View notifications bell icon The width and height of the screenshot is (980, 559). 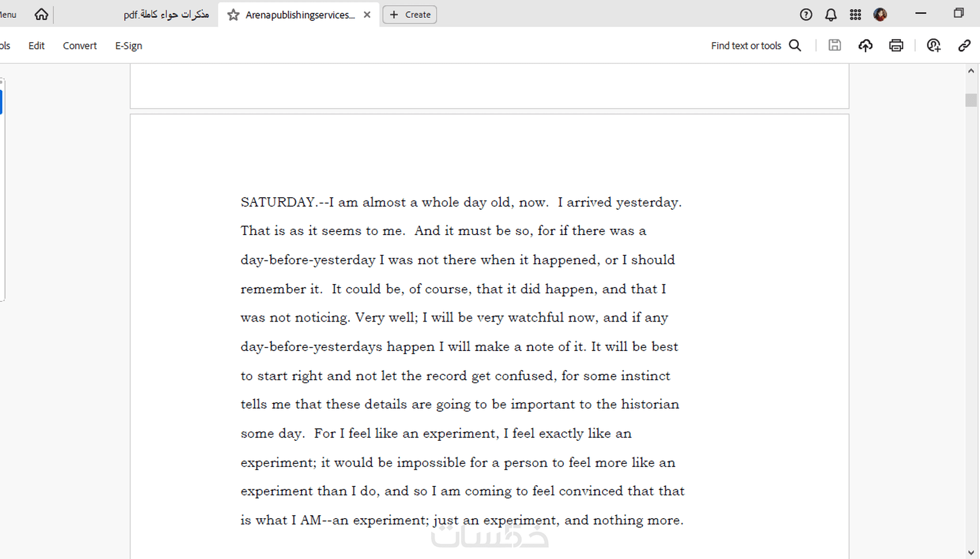(831, 15)
